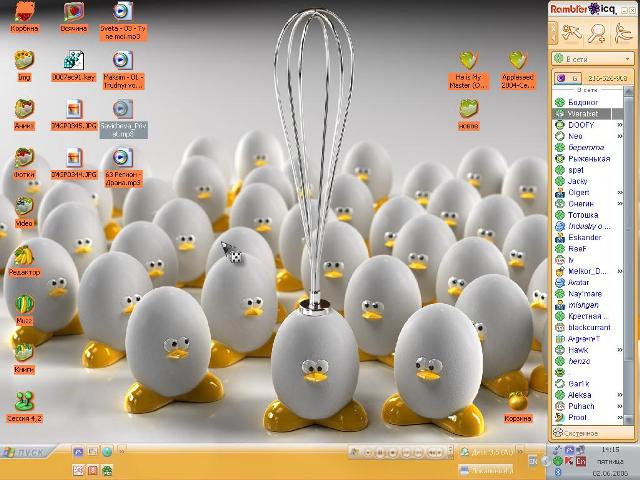This screenshot has height=480, width=640.
Task: Open the ICQ status dropdown В сети
Action: (593, 59)
